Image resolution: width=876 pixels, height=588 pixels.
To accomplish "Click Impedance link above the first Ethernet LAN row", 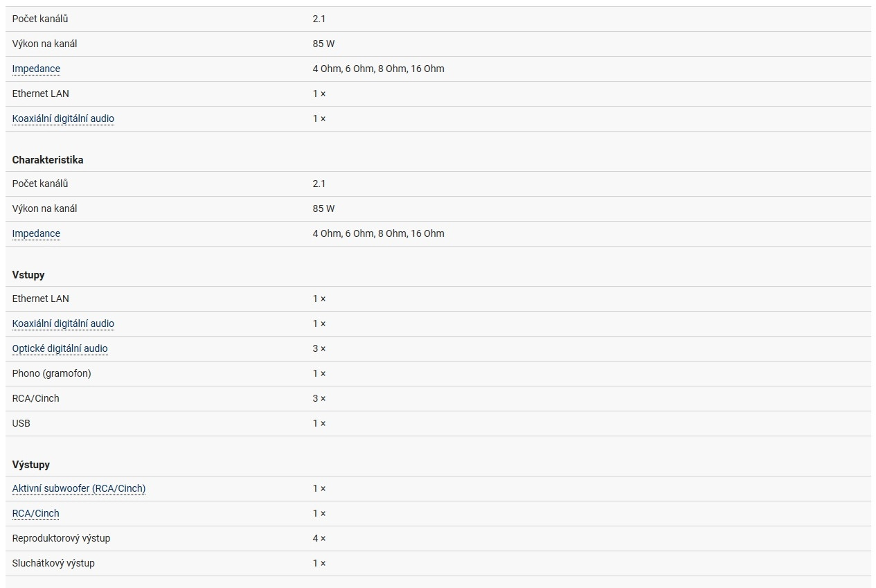I will coord(36,69).
